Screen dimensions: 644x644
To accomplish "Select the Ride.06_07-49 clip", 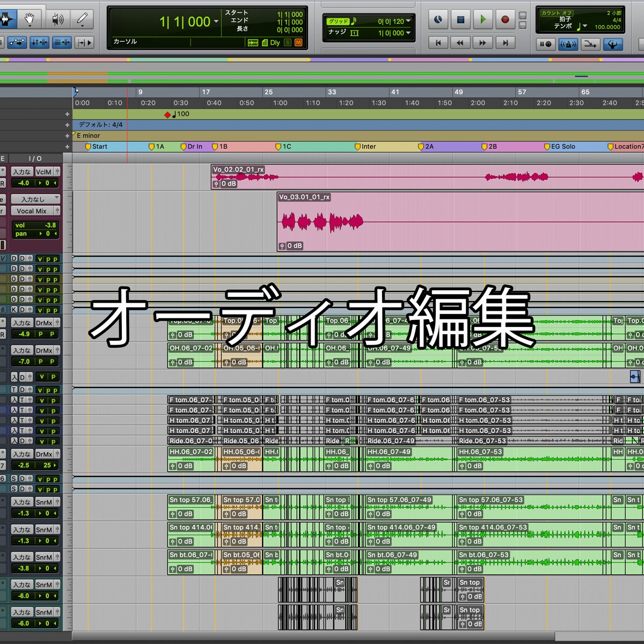I will coord(409,441).
